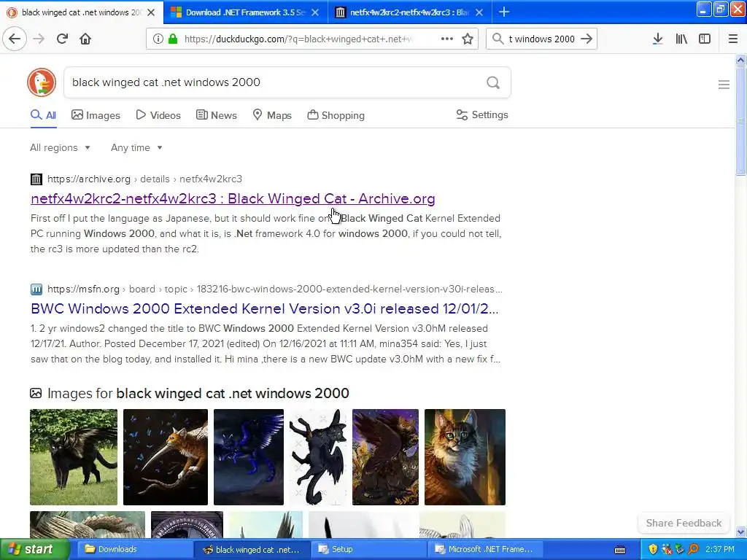Open the browser home page
The width and height of the screenshot is (747, 560).
(x=85, y=39)
